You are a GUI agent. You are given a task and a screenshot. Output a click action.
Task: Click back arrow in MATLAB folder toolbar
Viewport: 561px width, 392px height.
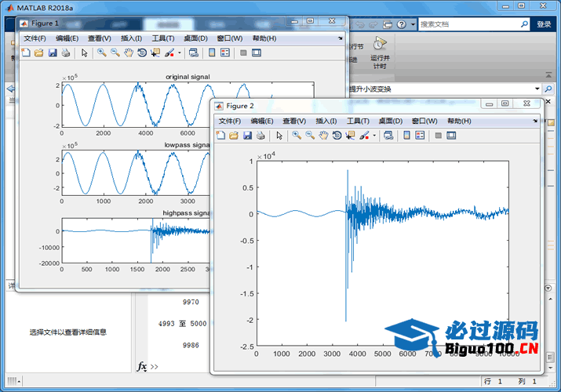coord(11,89)
